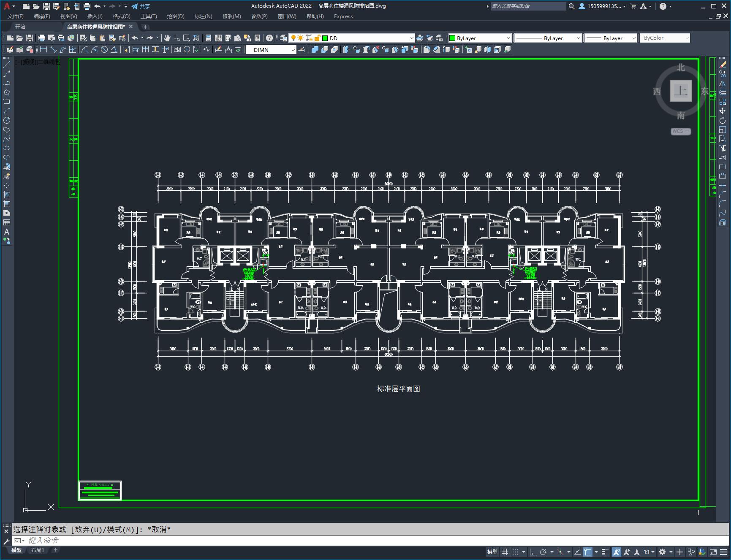The height and width of the screenshot is (560, 731).
Task: Select the Line tool in draw toolbar
Action: pyautogui.click(x=7, y=65)
